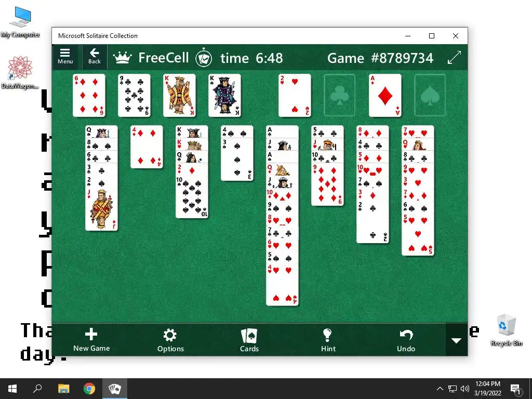Request a Hint with the lightbulb
The width and height of the screenshot is (532, 399).
point(328,340)
